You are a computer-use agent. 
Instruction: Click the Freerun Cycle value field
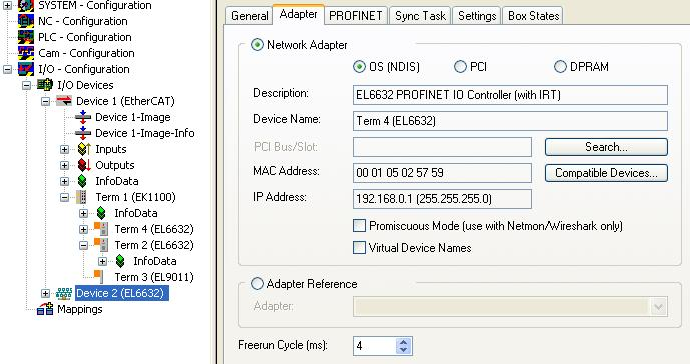pyautogui.click(x=375, y=346)
